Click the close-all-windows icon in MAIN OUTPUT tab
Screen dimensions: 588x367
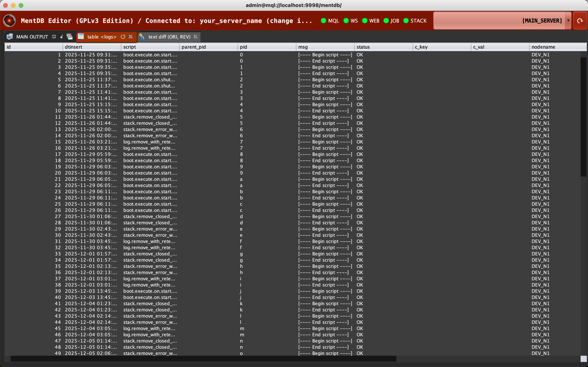coord(70,37)
